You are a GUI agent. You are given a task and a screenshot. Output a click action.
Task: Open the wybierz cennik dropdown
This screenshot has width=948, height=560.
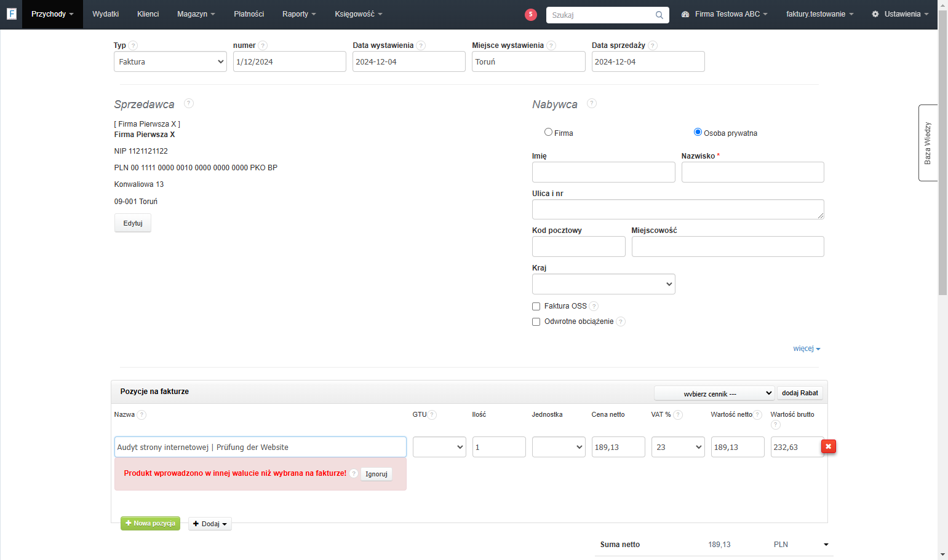click(x=714, y=393)
